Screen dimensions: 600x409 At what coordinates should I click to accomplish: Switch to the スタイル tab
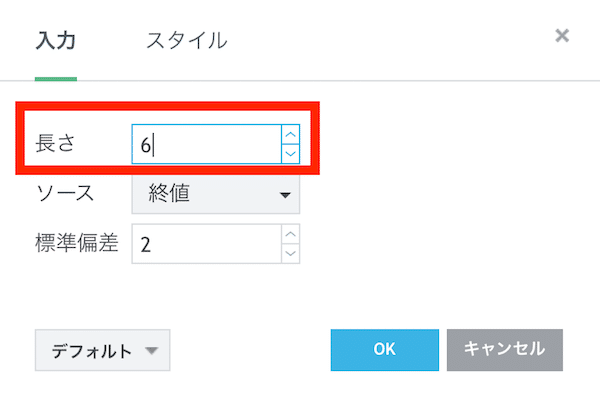point(187,41)
